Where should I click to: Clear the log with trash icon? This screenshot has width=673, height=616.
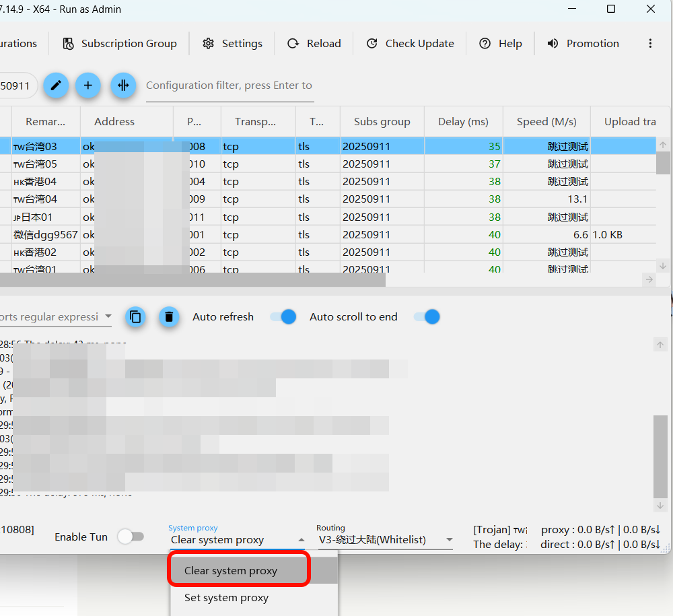(169, 316)
